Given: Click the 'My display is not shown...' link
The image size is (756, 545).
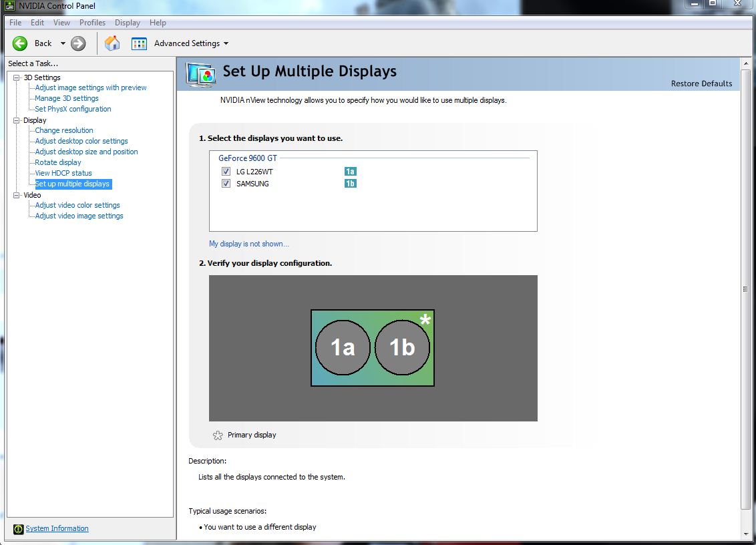Looking at the screenshot, I should tap(249, 244).
